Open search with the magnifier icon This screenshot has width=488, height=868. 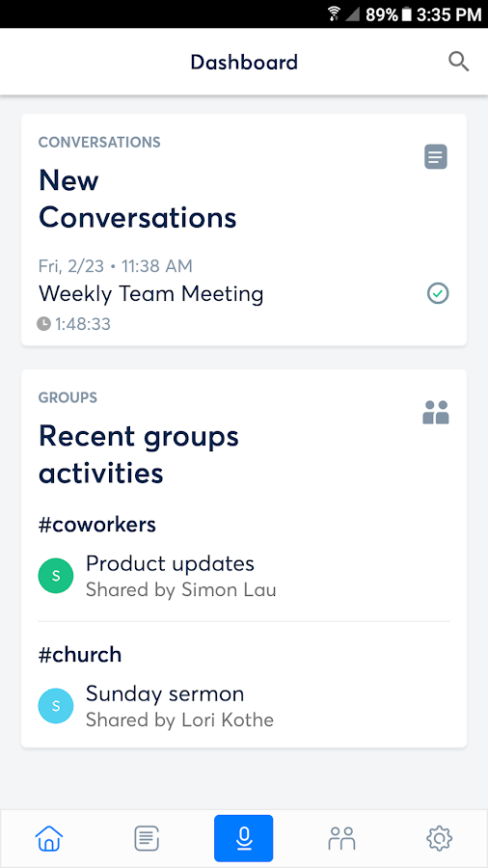click(458, 62)
